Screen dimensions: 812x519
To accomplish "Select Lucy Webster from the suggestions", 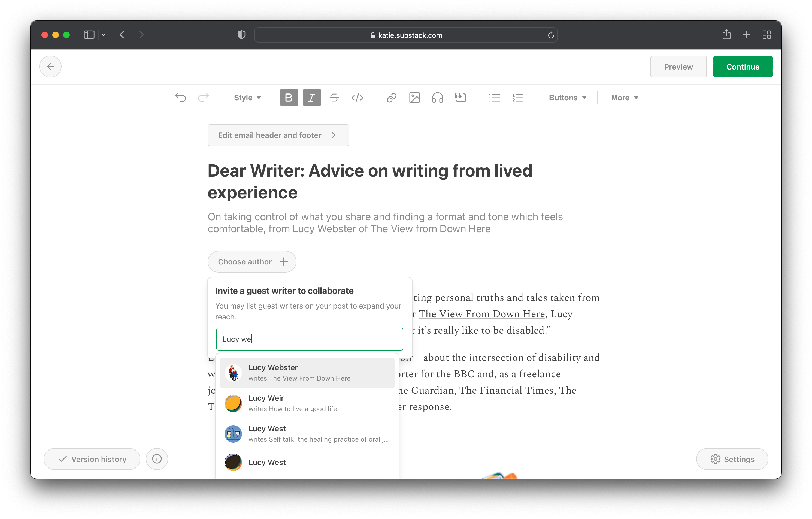I will tap(307, 373).
